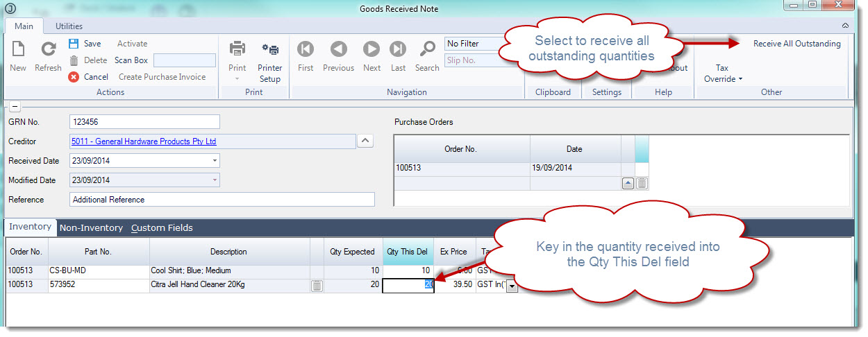Click Create Purchase Invoice
The width and height of the screenshot is (868, 337).
[x=162, y=77]
